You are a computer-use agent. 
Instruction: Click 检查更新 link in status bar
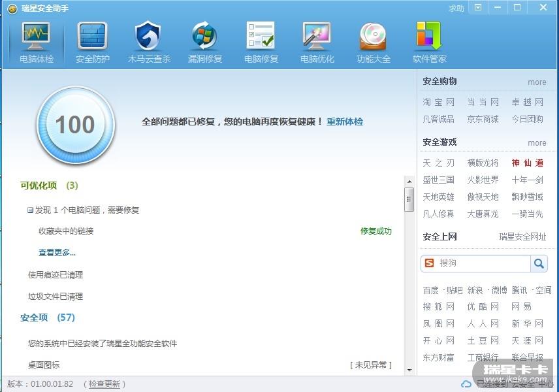[x=104, y=384]
